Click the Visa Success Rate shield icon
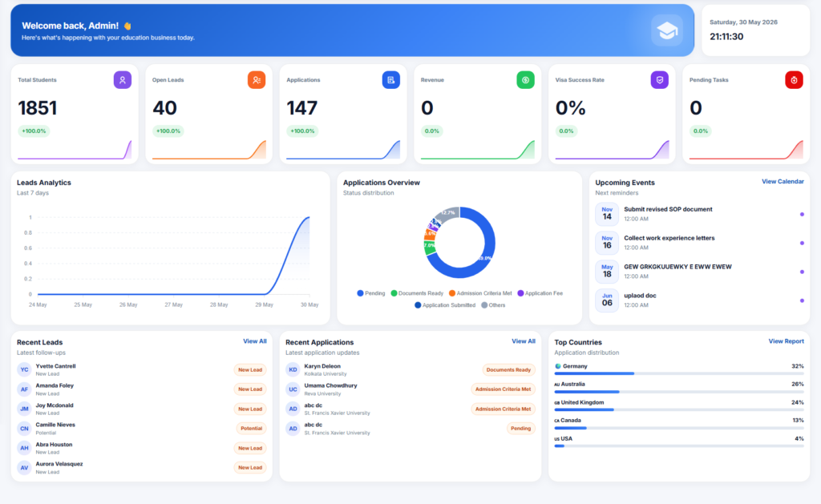821x504 pixels. point(660,80)
